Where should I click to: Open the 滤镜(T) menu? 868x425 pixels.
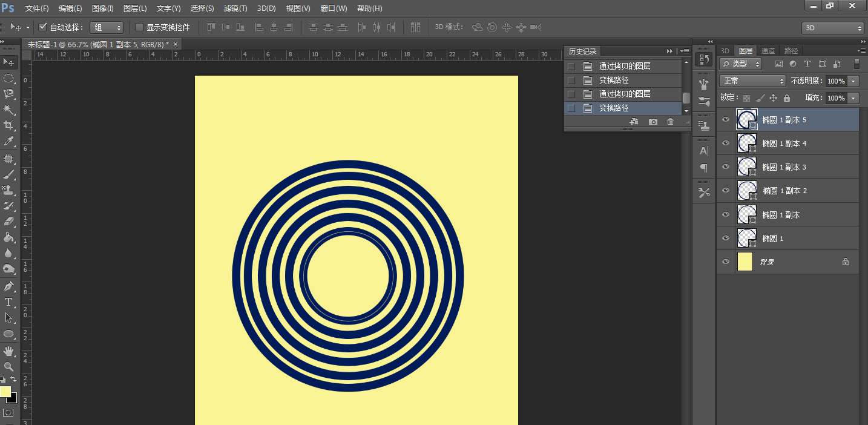pos(235,8)
